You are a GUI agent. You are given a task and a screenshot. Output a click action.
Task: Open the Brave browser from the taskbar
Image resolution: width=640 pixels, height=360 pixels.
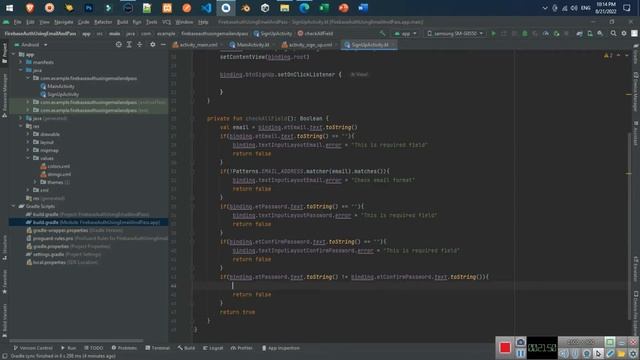[30, 8]
